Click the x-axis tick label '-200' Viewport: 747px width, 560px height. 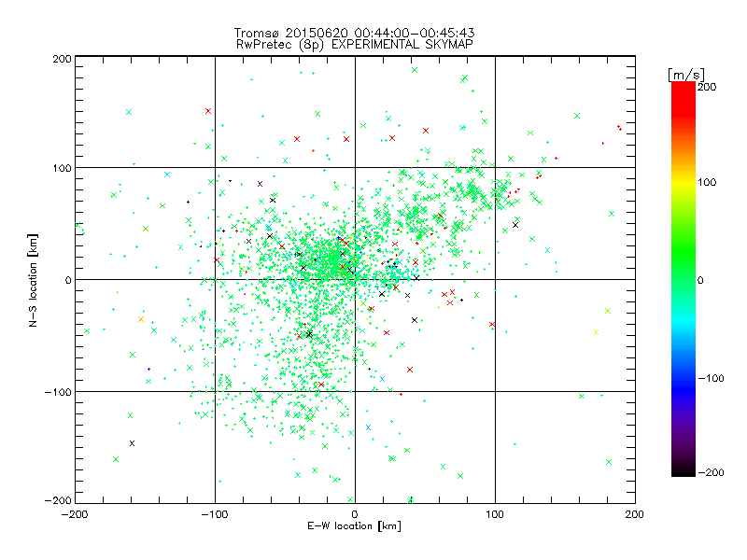[75, 515]
